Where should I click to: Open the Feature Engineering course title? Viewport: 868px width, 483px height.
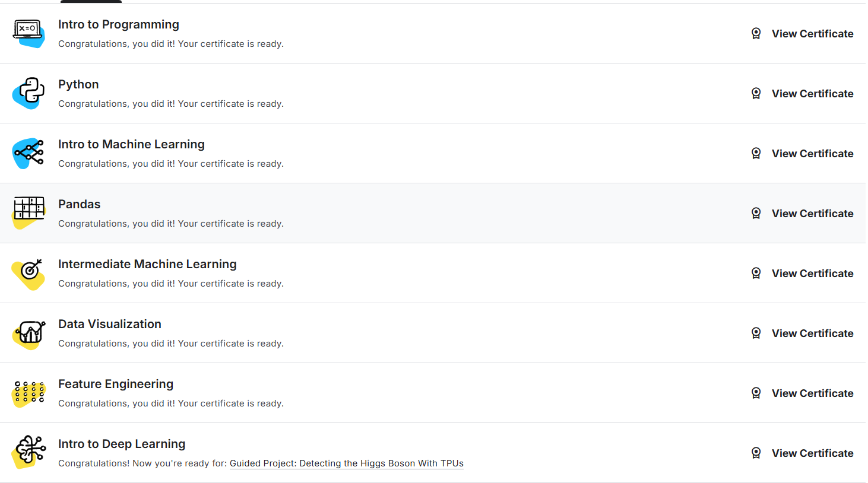coord(116,384)
